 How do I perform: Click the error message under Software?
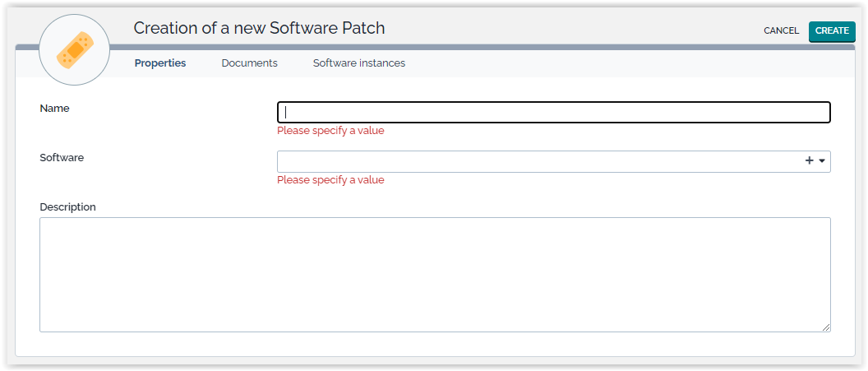(330, 180)
